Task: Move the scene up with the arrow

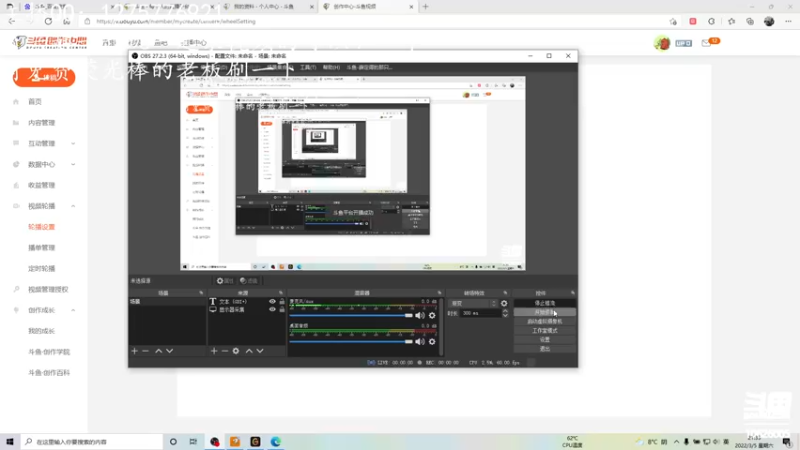Action: point(159,351)
